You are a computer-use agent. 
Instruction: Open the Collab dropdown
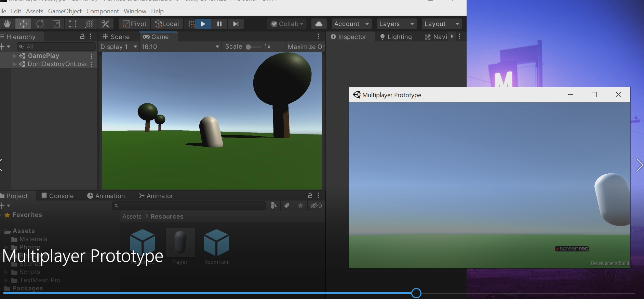287,24
